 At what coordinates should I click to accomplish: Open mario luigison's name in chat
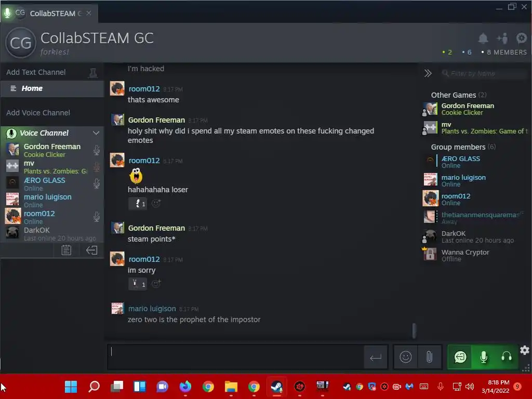point(152,309)
